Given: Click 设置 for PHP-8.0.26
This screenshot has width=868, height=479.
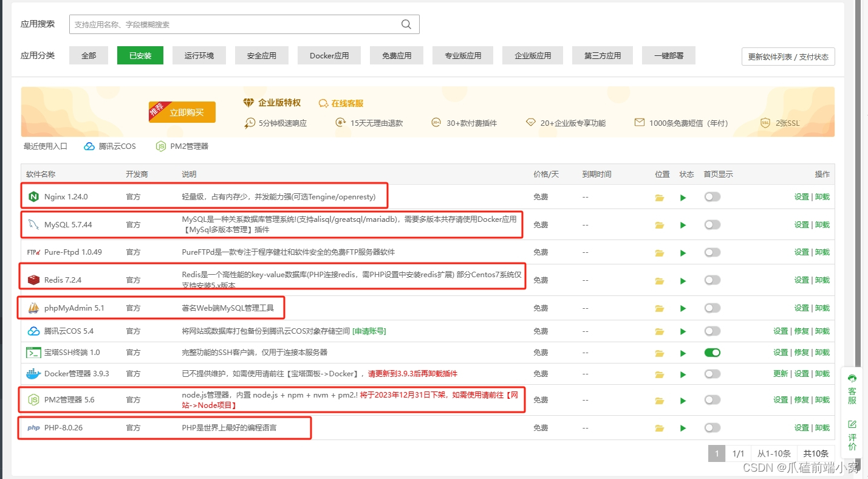Looking at the screenshot, I should pyautogui.click(x=801, y=427).
